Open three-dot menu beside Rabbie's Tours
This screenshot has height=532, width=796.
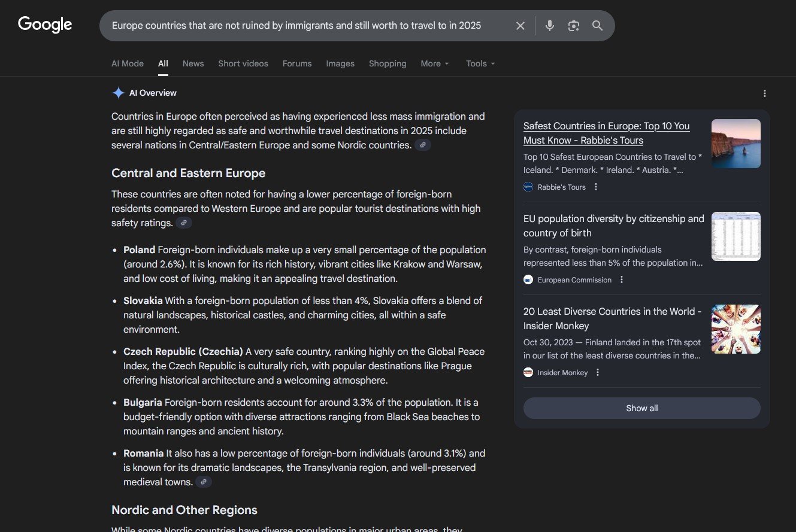click(x=595, y=187)
